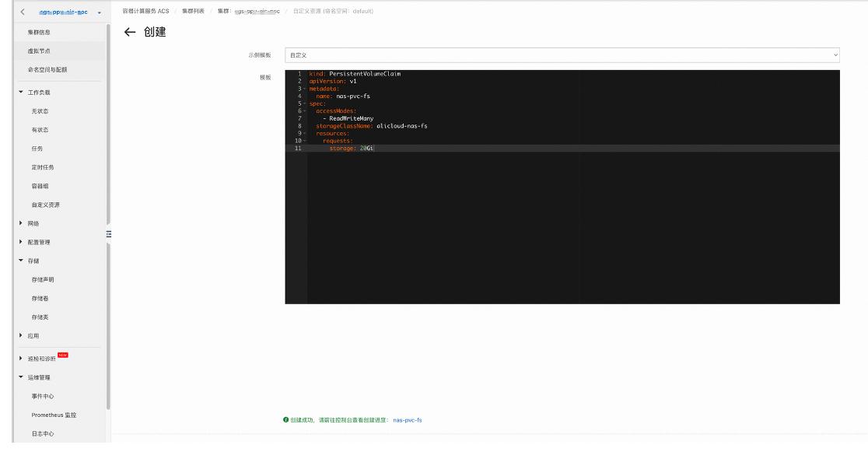The height and width of the screenshot is (452, 868).
Task: Expand the 应用 section
Action: 21,335
